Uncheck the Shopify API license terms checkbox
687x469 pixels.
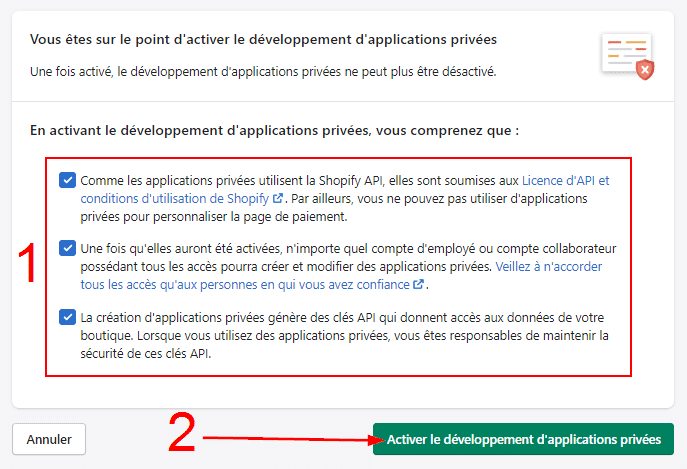67,180
